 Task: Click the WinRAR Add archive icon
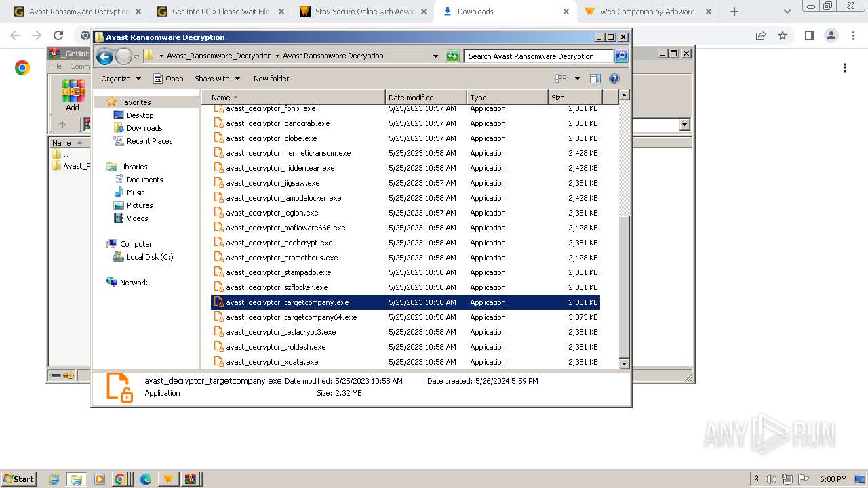pyautogui.click(x=73, y=96)
